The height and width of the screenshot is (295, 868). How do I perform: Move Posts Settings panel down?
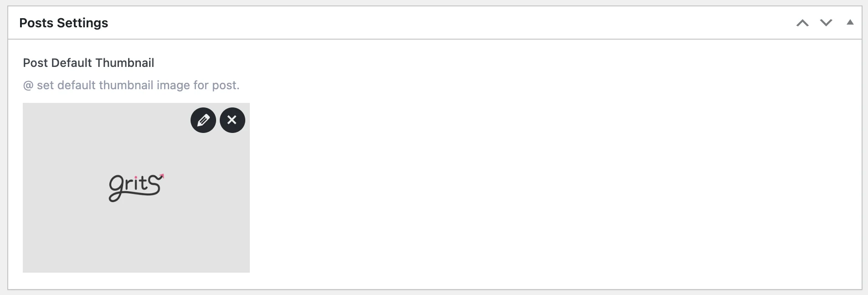[826, 23]
